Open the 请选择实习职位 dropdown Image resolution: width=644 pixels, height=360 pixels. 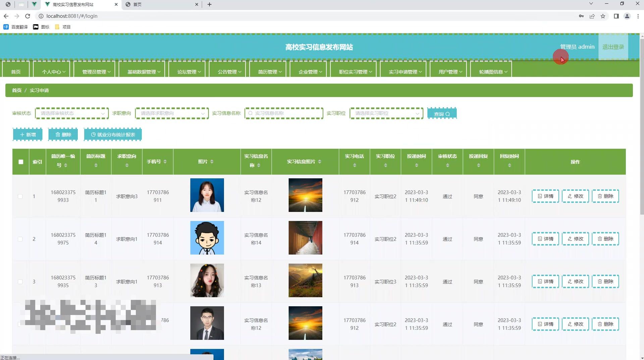tap(386, 114)
